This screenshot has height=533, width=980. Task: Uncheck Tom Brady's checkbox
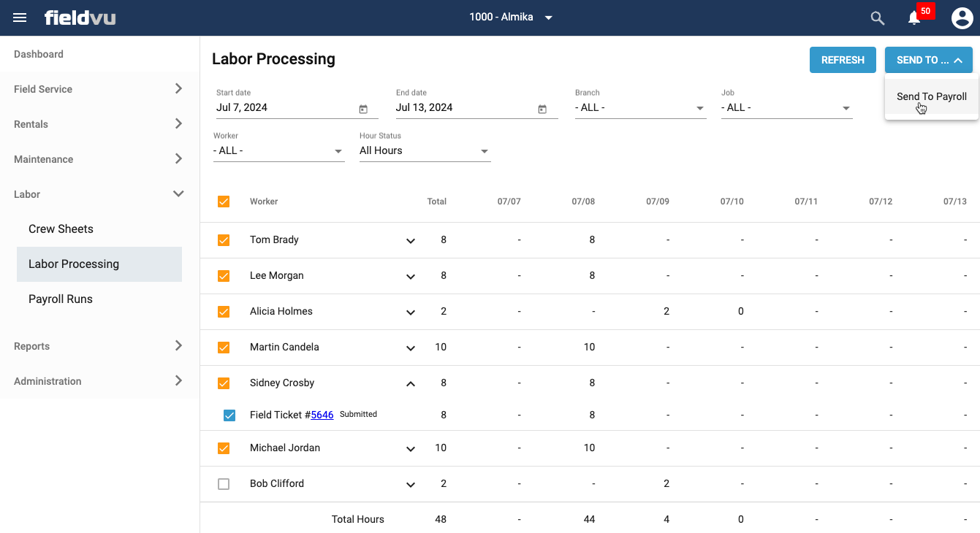click(x=224, y=239)
